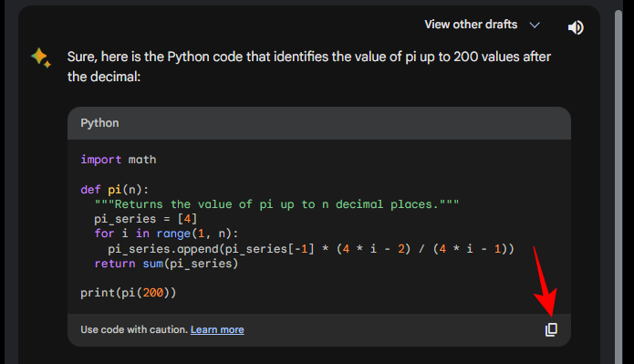
Task: Copy the Python code using the copy icon
Action: point(551,329)
